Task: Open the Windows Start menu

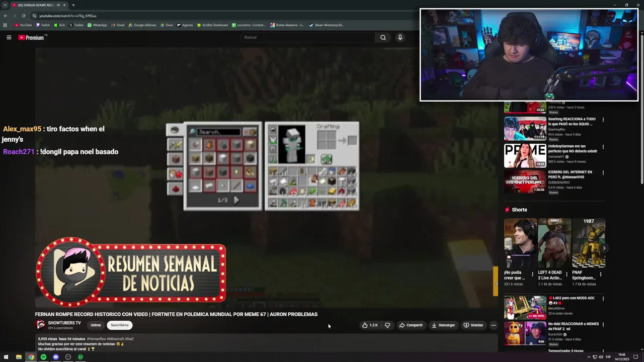Action: coord(6,357)
